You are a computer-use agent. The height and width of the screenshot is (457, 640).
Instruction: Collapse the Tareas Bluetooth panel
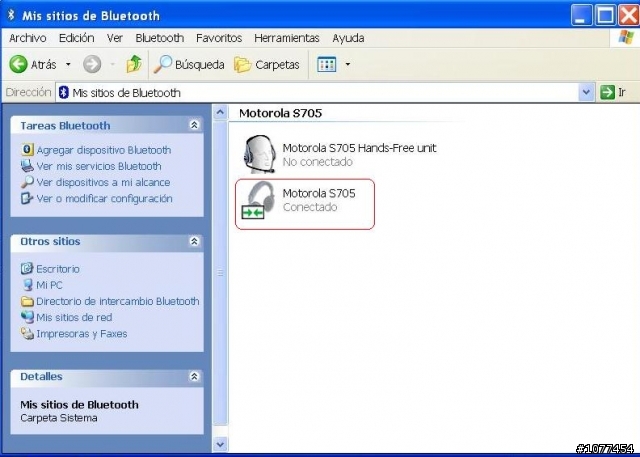[x=194, y=125]
